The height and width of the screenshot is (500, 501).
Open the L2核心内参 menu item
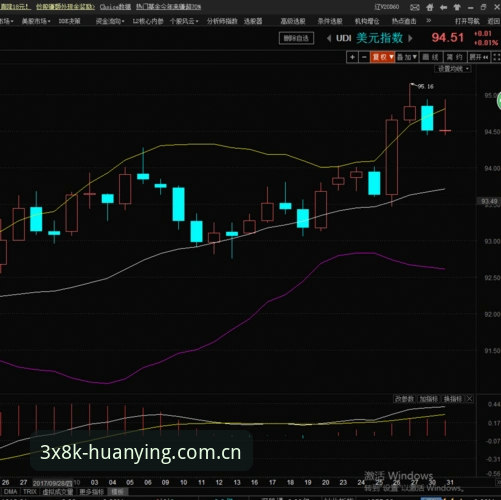(148, 21)
